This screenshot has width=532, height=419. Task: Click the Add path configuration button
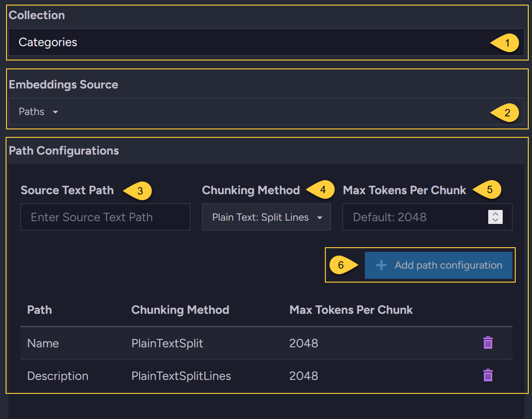coord(438,265)
